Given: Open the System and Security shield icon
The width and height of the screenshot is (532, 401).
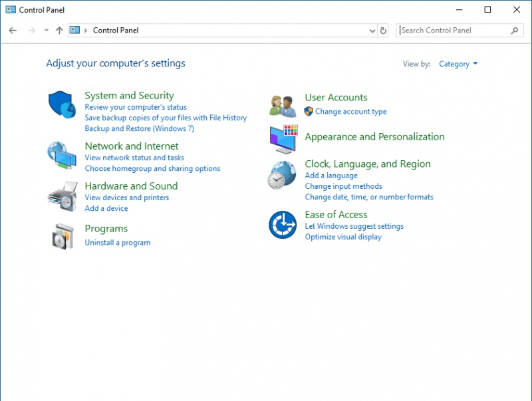Looking at the screenshot, I should click(62, 104).
